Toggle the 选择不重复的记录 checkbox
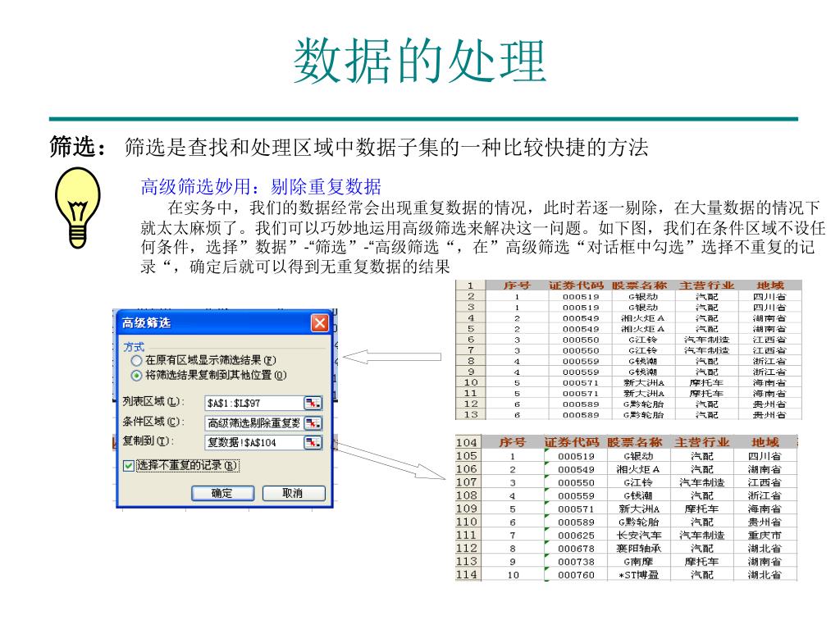The height and width of the screenshot is (630, 840). (129, 466)
